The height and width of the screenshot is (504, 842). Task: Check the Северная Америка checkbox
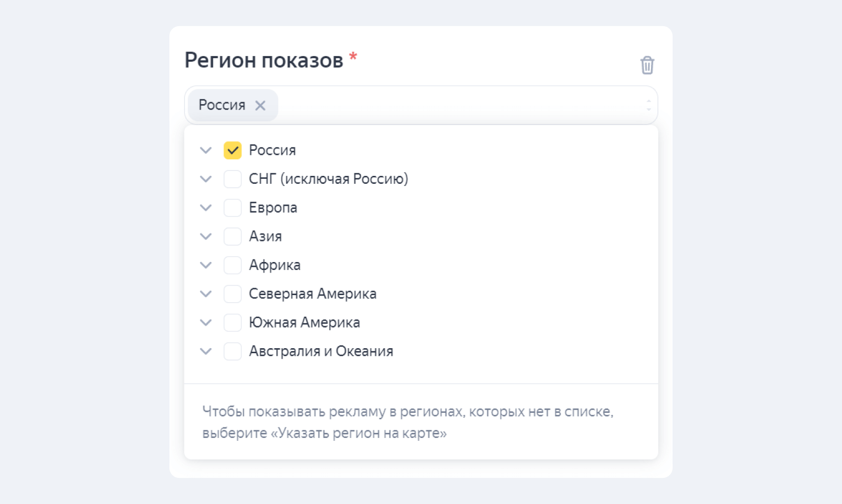233,294
